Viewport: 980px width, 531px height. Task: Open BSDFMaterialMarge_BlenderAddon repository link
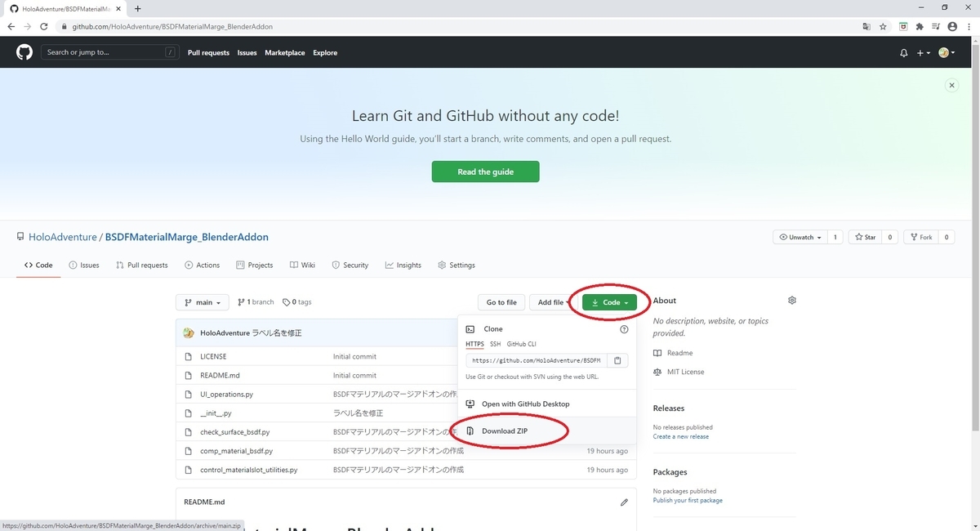click(x=187, y=237)
